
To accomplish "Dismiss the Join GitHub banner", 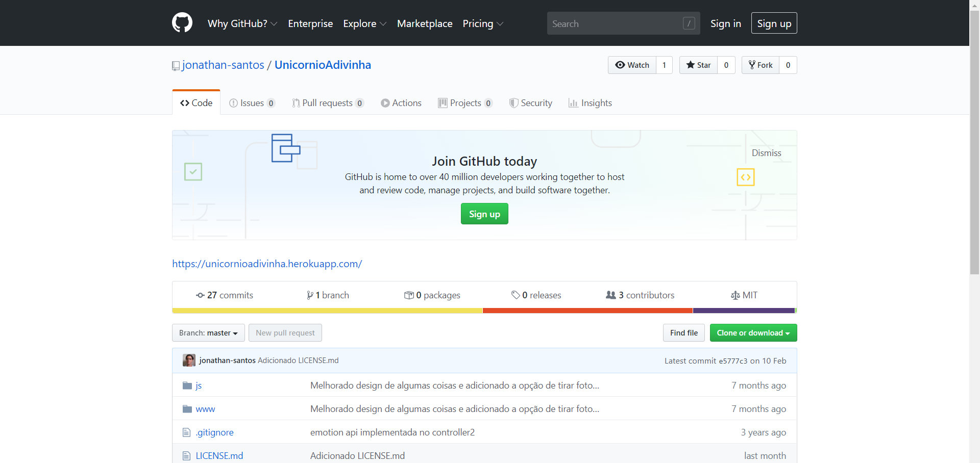I will click(x=766, y=153).
